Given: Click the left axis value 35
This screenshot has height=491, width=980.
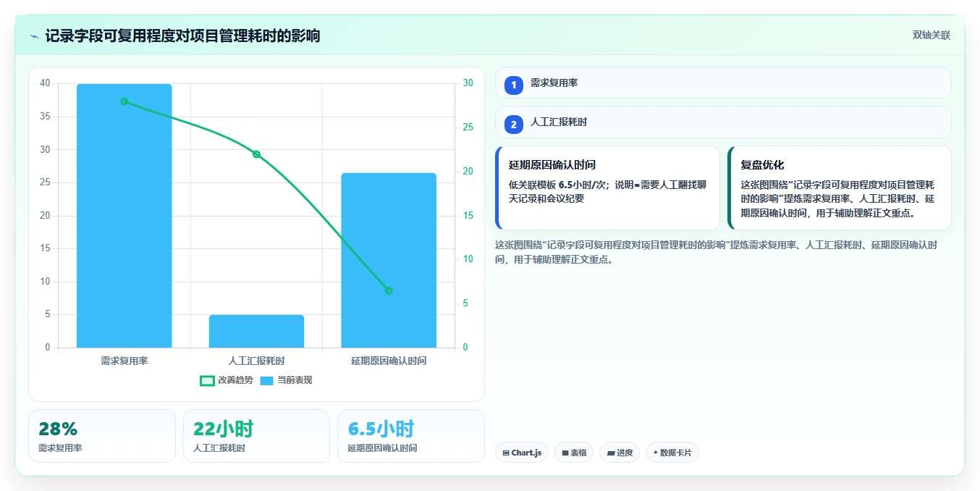Looking at the screenshot, I should click(x=45, y=117).
